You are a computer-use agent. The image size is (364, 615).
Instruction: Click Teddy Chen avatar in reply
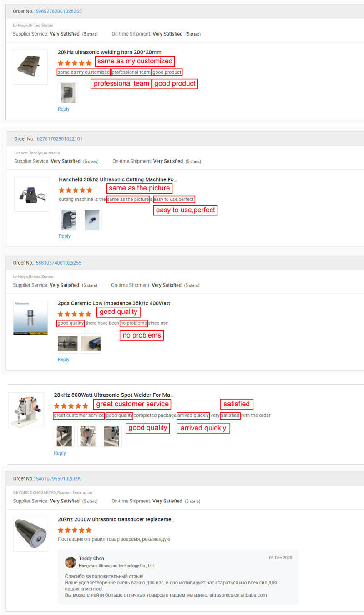click(x=71, y=562)
